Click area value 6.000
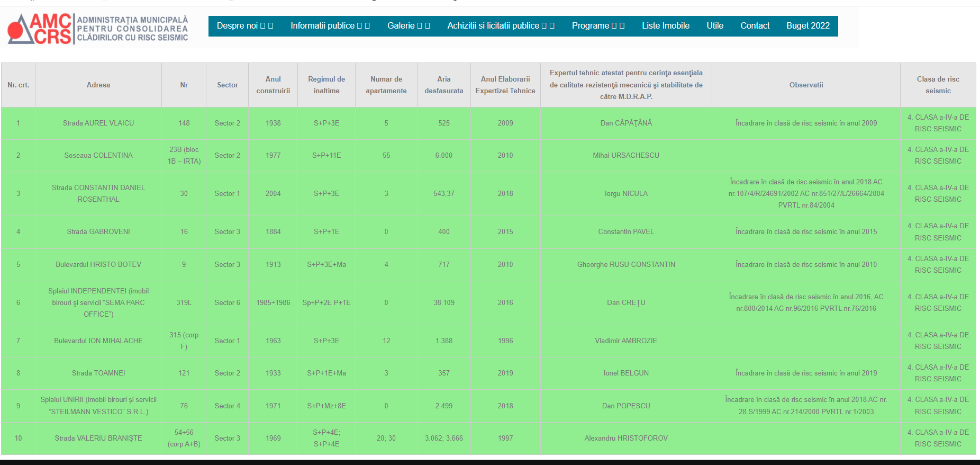 pyautogui.click(x=444, y=155)
